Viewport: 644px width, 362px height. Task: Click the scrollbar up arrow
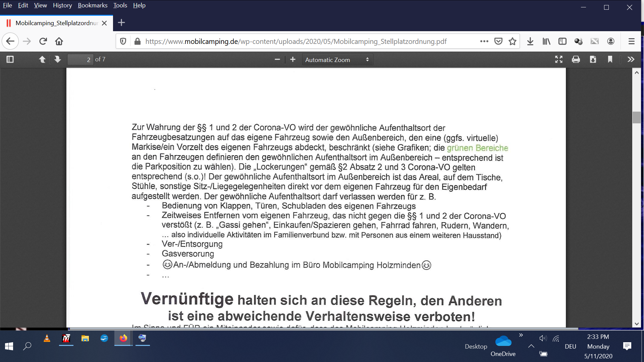[637, 72]
